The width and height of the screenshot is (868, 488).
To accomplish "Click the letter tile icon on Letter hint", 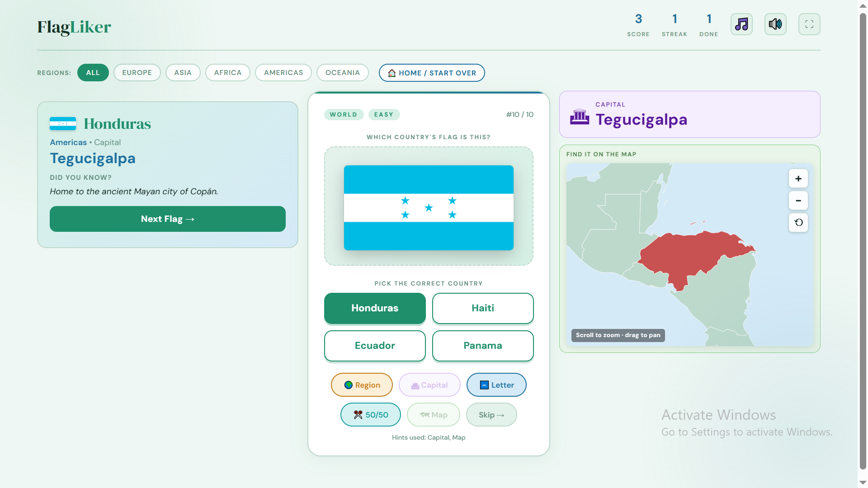I will point(484,385).
